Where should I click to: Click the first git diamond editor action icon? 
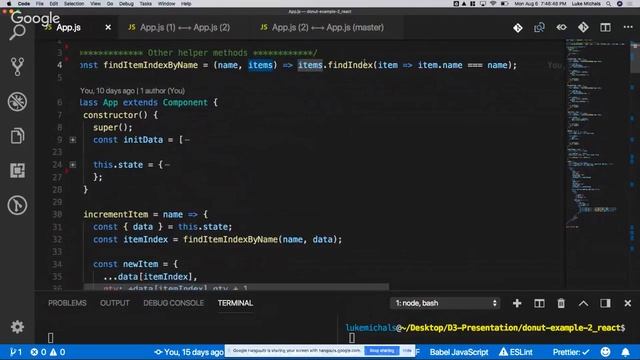click(518, 28)
